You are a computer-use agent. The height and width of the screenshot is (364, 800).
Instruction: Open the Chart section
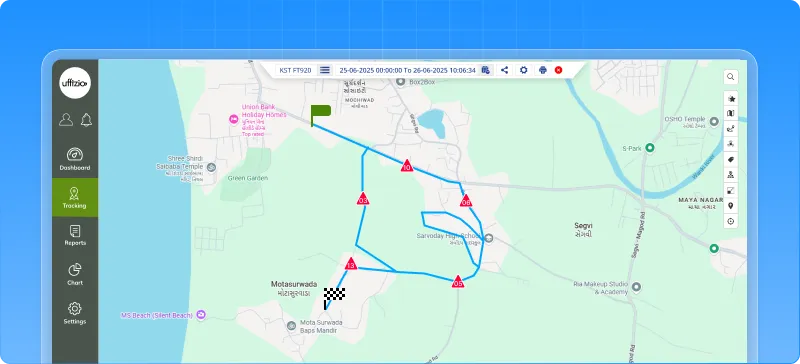coord(75,275)
